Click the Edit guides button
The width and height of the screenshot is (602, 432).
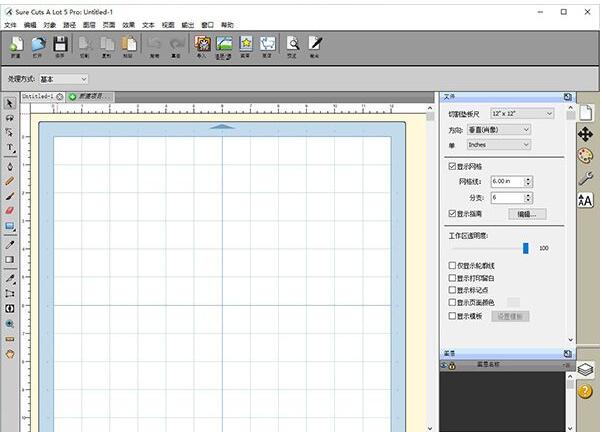click(527, 214)
